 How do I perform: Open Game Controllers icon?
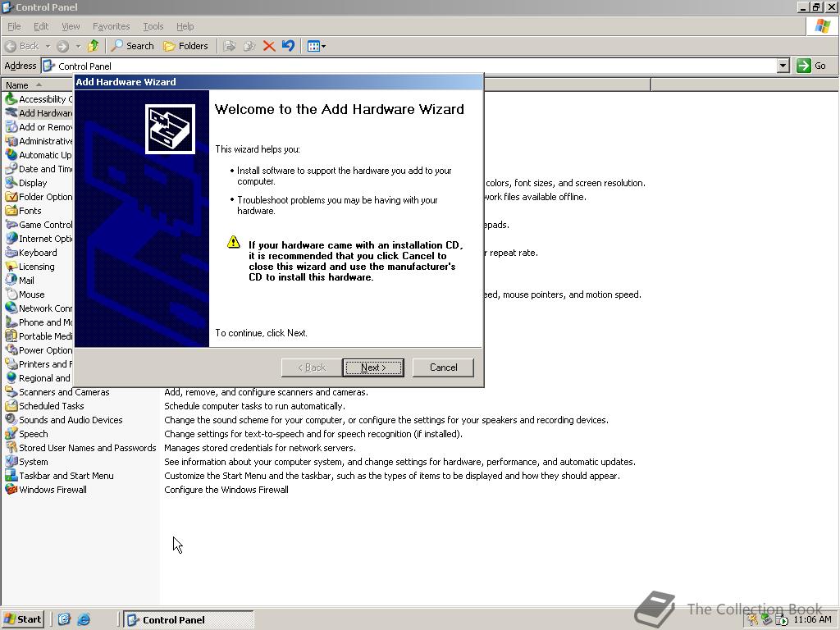point(11,225)
